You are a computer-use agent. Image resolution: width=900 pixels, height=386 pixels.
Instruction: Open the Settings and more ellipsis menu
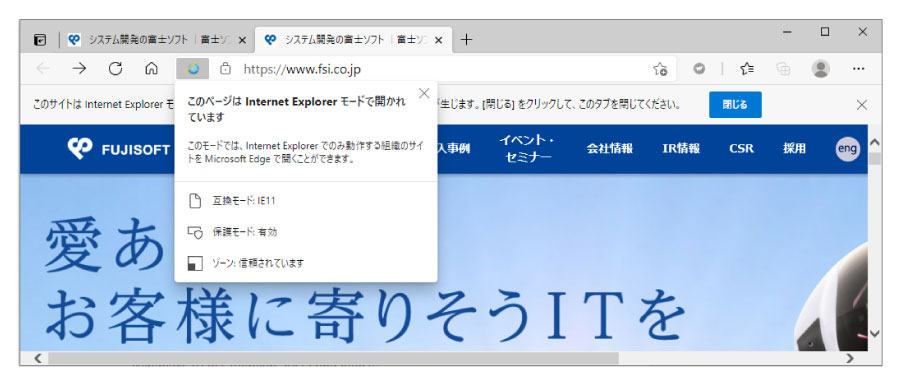(x=859, y=69)
